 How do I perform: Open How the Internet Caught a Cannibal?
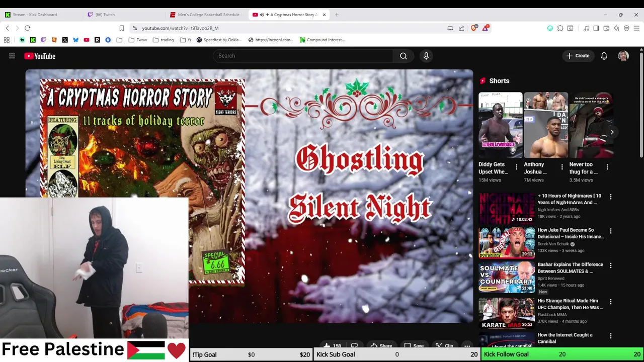(565, 338)
